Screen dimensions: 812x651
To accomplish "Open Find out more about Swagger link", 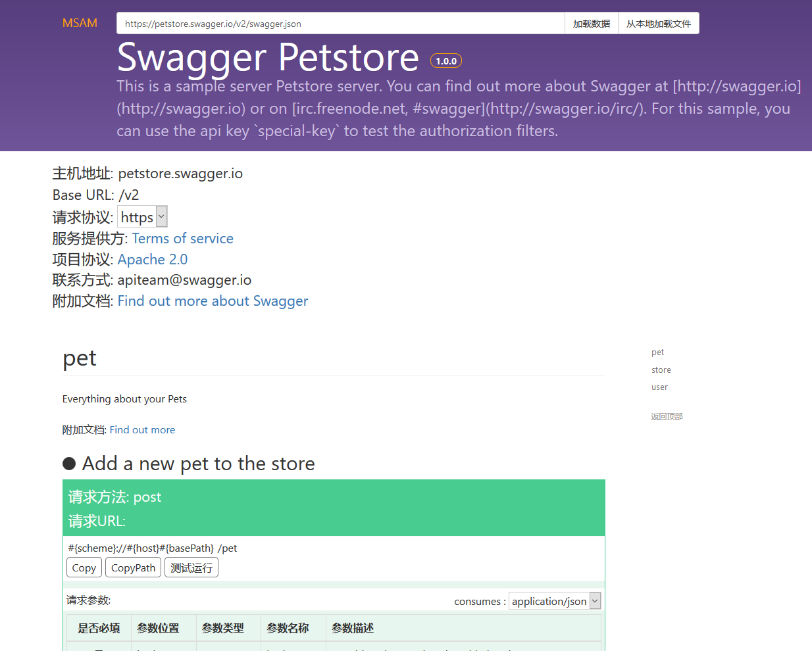I will tap(213, 301).
